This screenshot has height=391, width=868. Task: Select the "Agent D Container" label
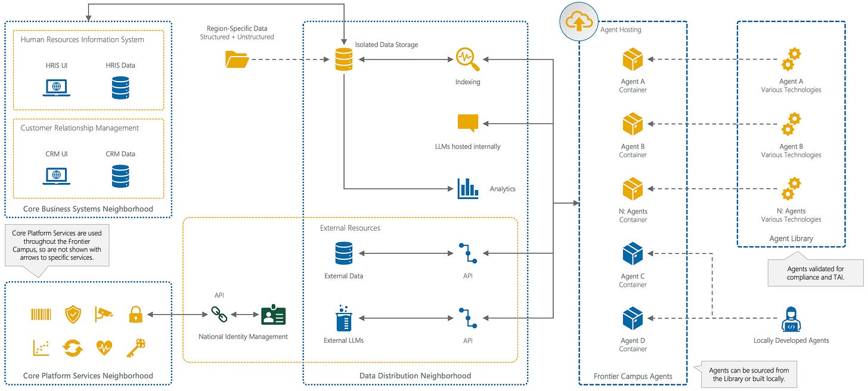(633, 345)
